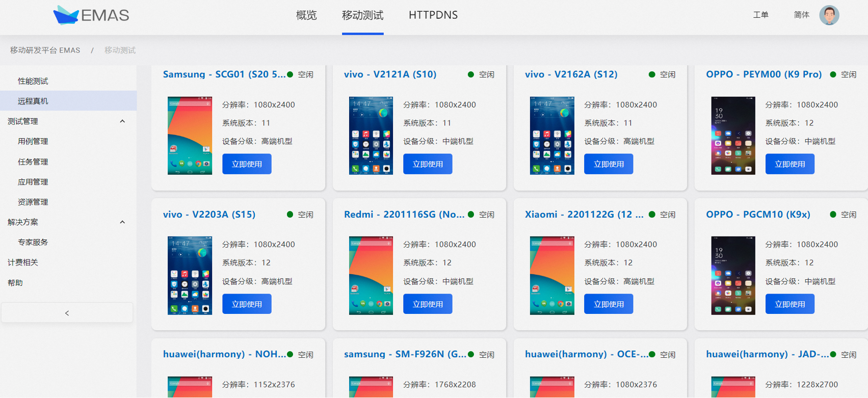Open the Redmi 2201116SG device title
The height and width of the screenshot is (398, 868).
point(404,215)
